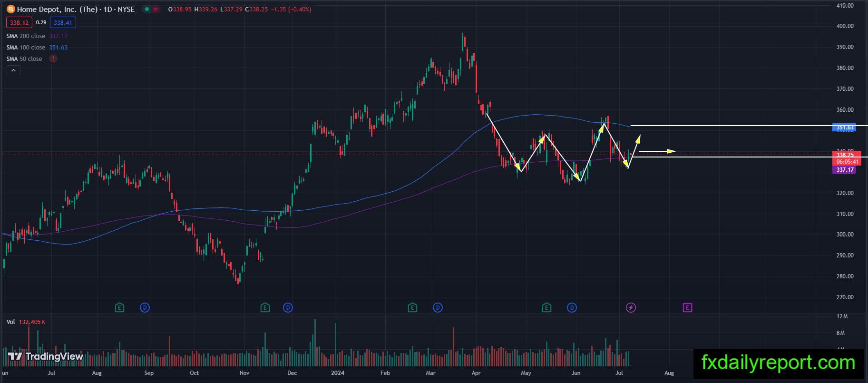The image size is (868, 383).
Task: Click the Oct label on time axis
Action: coord(194,373)
